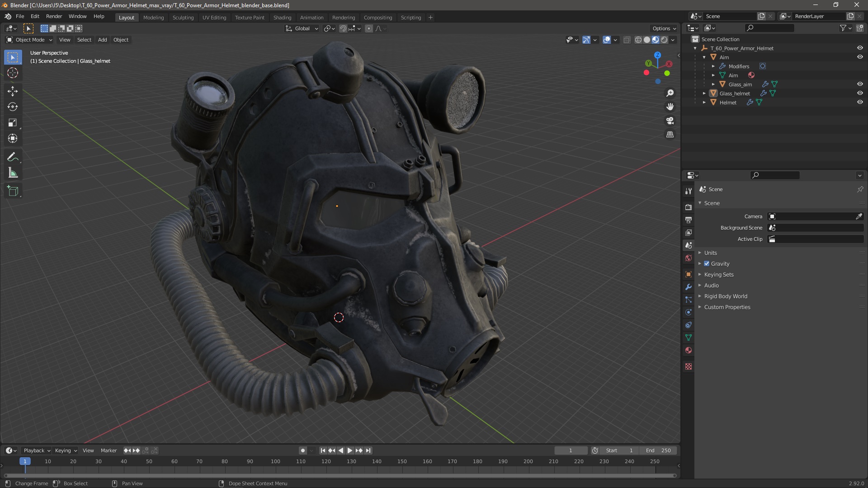Image resolution: width=868 pixels, height=488 pixels.
Task: Toggle the camera view icon
Action: 670,121
